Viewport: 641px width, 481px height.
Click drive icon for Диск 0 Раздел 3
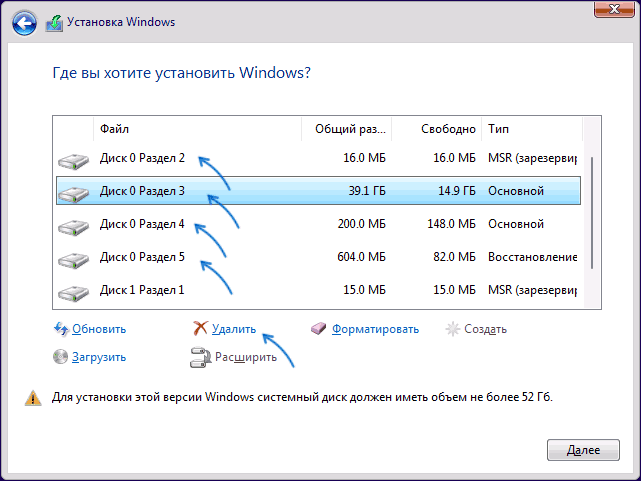pyautogui.click(x=73, y=194)
